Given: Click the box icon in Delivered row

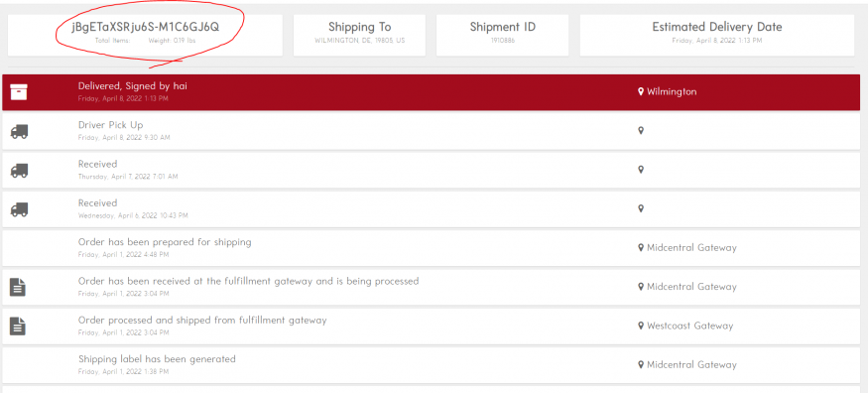Looking at the screenshot, I should point(19,92).
